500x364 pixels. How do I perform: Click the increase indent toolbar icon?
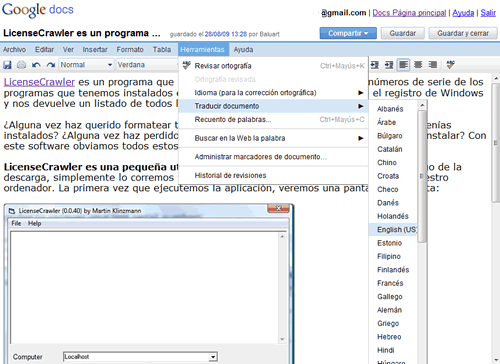(389, 65)
